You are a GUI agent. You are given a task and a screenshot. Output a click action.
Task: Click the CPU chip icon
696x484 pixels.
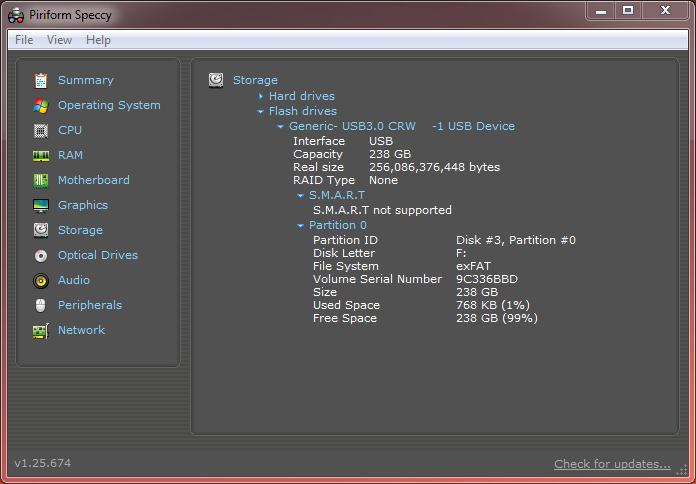coord(41,131)
